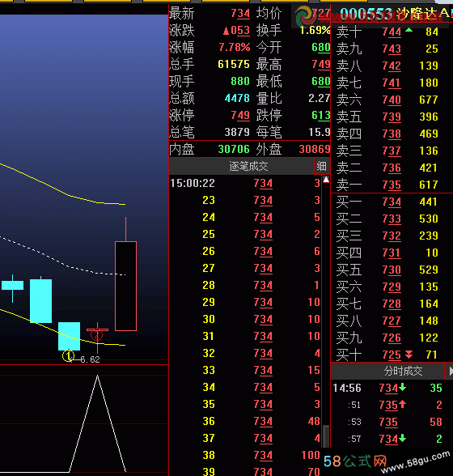Click the 买一 price 734
Image resolution: width=453 pixels, height=476 pixels.
(x=392, y=202)
